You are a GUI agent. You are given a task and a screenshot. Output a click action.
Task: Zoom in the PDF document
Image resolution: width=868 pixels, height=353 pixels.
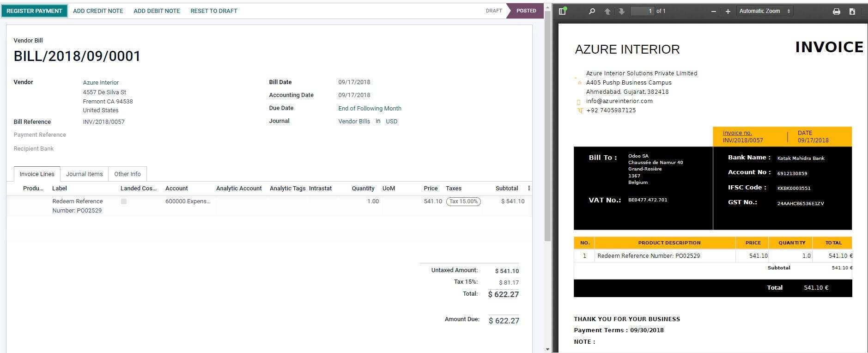tap(728, 11)
